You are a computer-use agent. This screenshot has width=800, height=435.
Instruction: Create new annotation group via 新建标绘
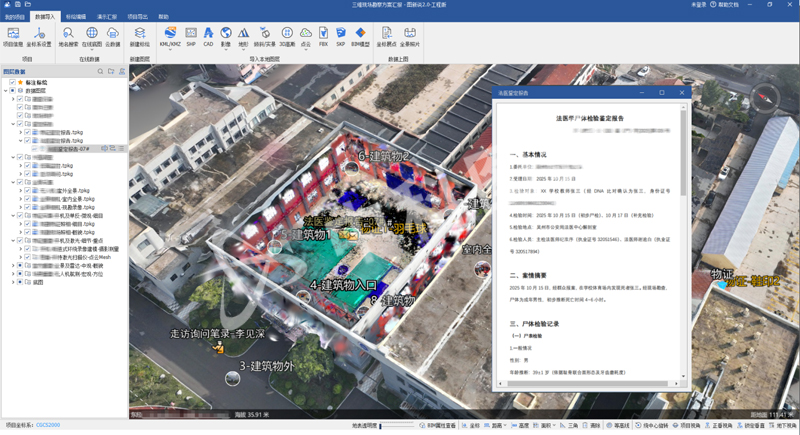[140, 37]
